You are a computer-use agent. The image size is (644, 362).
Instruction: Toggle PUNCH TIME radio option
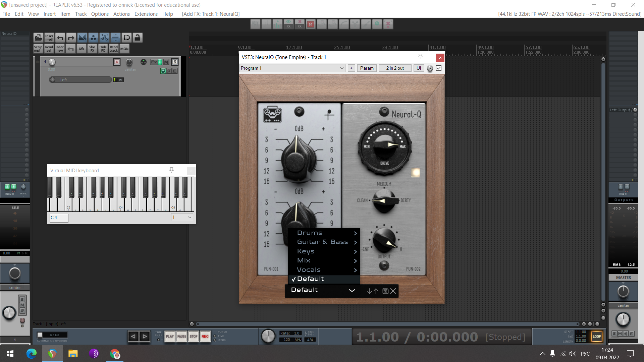[215, 336]
